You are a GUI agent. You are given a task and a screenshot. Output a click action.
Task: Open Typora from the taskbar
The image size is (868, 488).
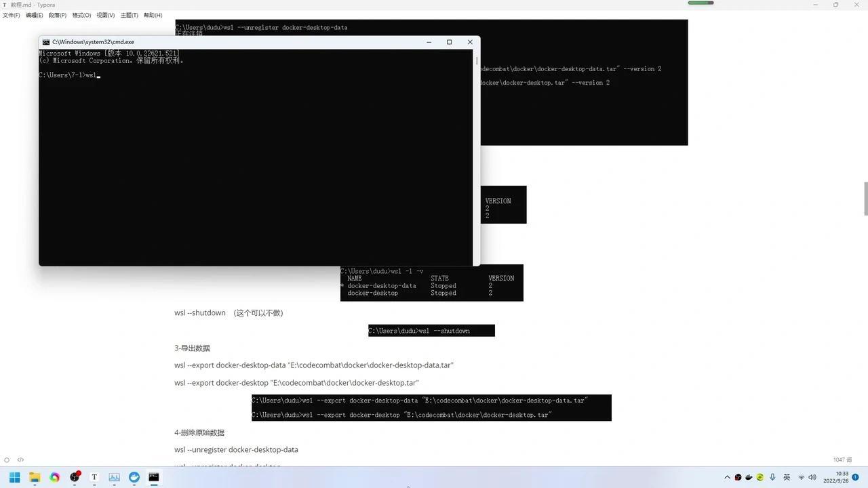(x=94, y=477)
